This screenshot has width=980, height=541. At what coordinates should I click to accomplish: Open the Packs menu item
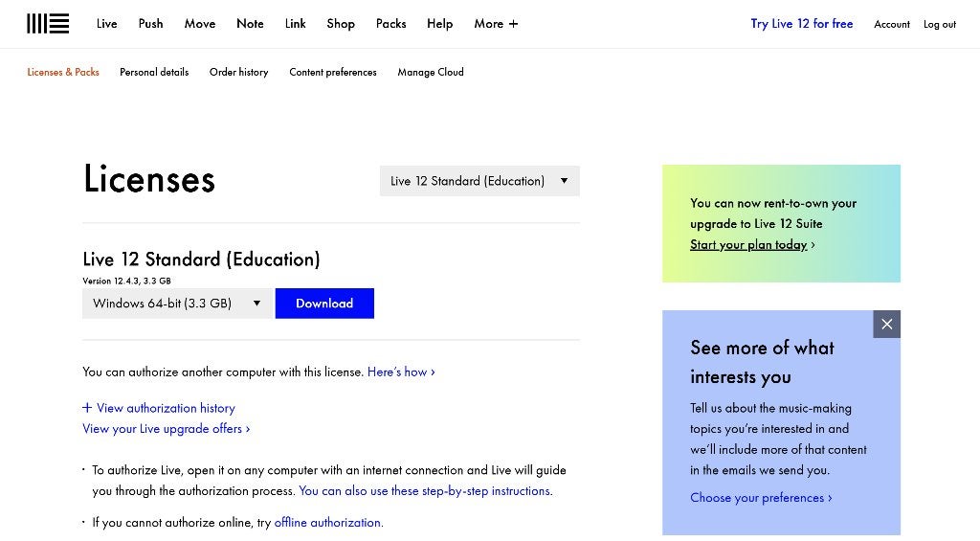[x=391, y=24]
